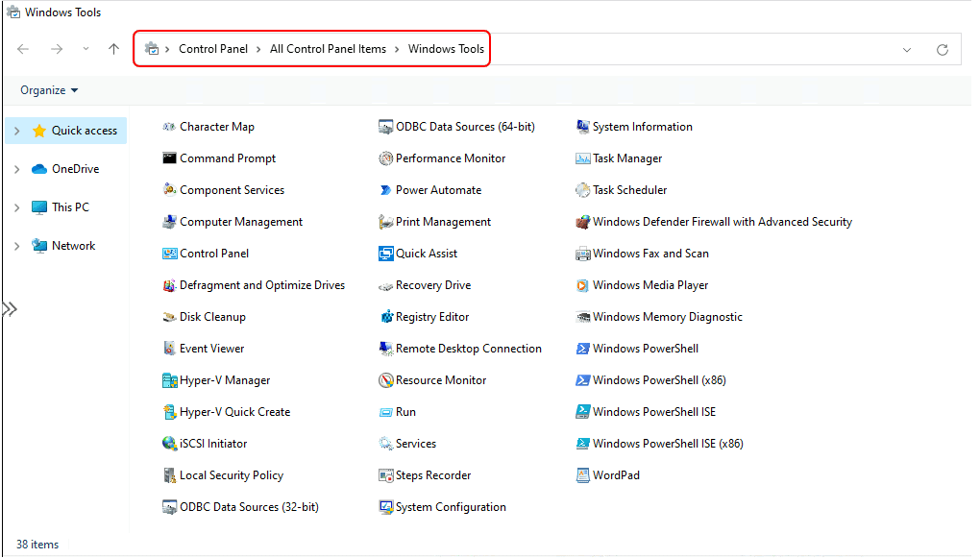The image size is (980, 558).
Task: Launch Remote Desktop Connection
Action: 468,348
